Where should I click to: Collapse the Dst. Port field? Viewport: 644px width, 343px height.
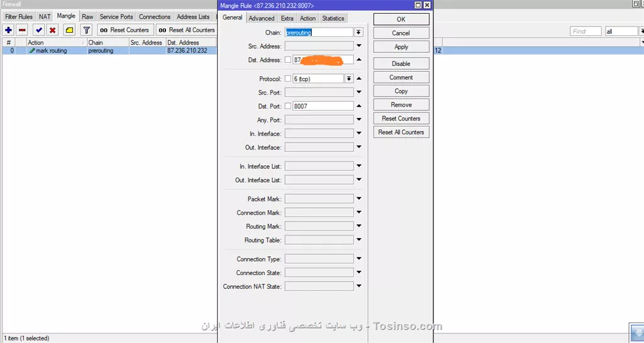(x=359, y=106)
